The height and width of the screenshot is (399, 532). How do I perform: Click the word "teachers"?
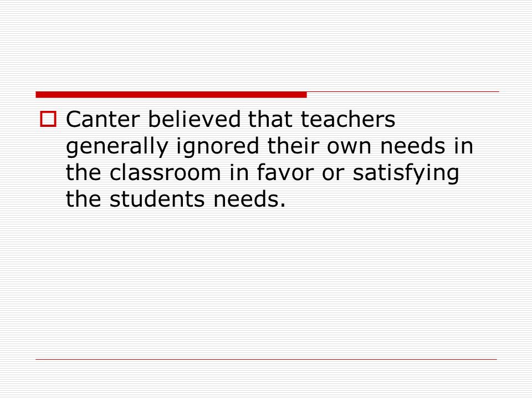click(348, 119)
